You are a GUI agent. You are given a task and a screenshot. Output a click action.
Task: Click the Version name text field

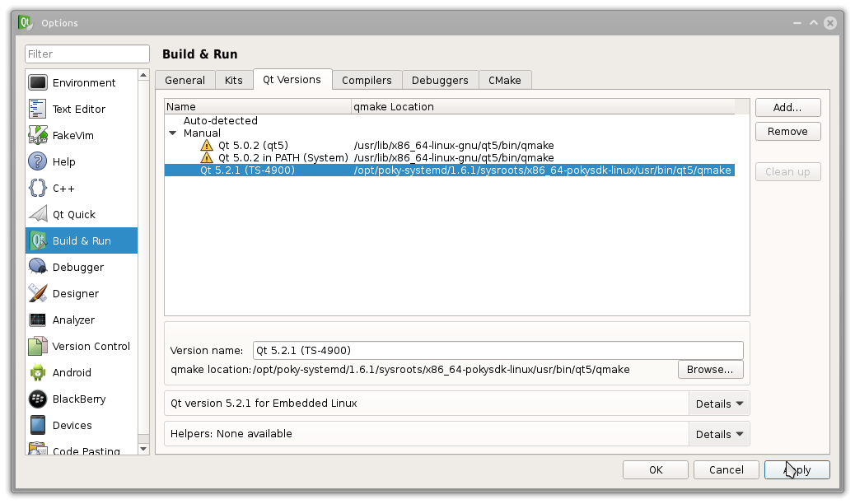[498, 350]
